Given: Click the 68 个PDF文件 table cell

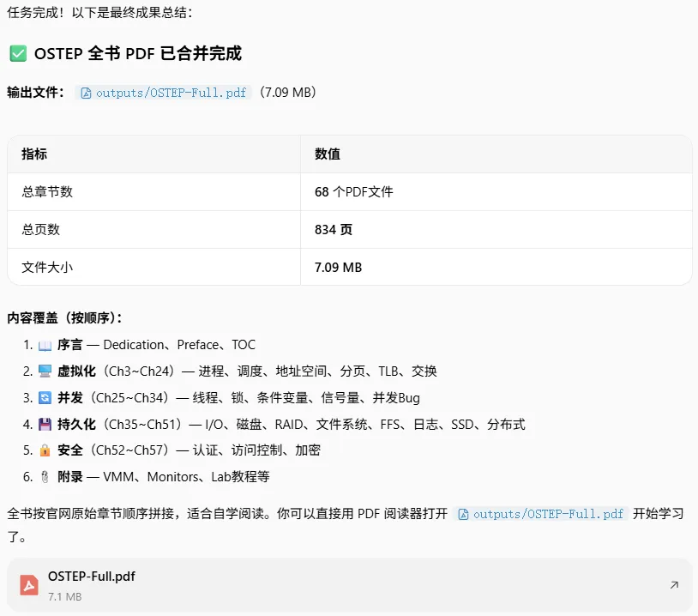Looking at the screenshot, I should tap(496, 191).
